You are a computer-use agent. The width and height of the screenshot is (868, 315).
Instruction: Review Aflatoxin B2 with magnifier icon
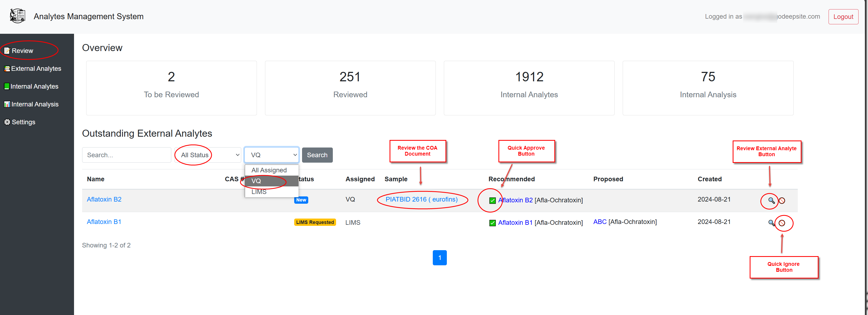(x=771, y=201)
